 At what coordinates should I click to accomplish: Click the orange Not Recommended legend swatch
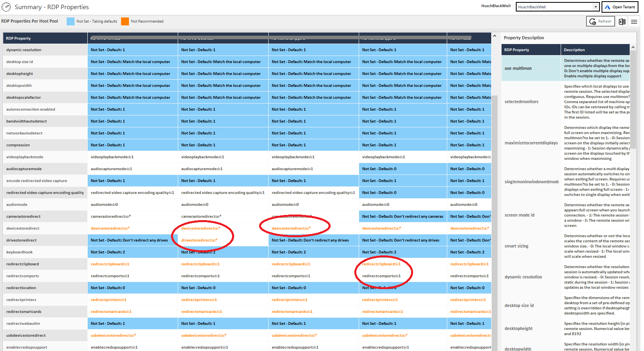click(125, 21)
